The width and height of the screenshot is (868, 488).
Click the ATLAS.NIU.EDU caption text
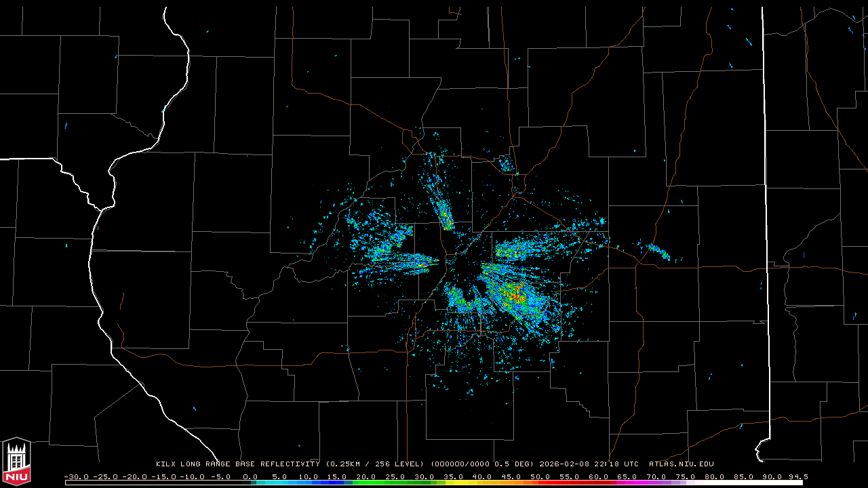[x=682, y=464]
